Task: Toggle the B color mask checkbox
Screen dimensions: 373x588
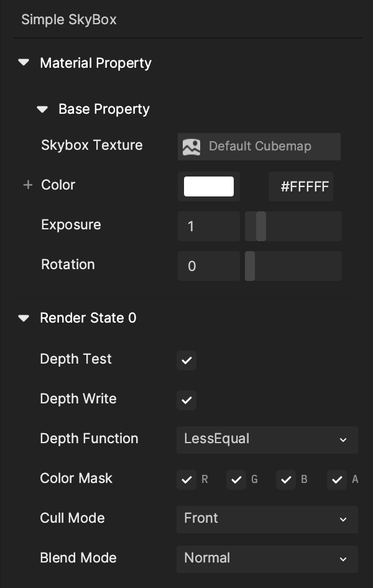Action: [x=286, y=480]
